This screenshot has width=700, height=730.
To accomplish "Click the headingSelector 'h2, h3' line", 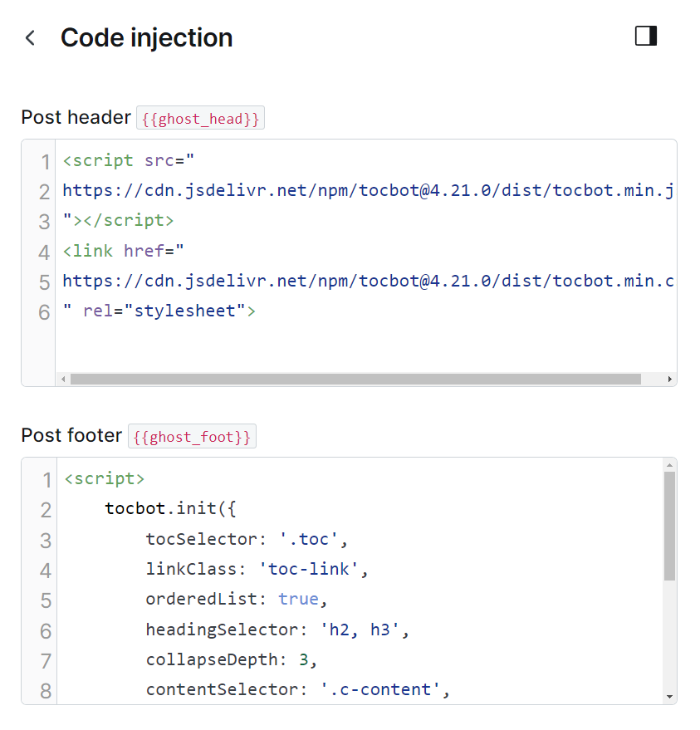I will coord(277,630).
